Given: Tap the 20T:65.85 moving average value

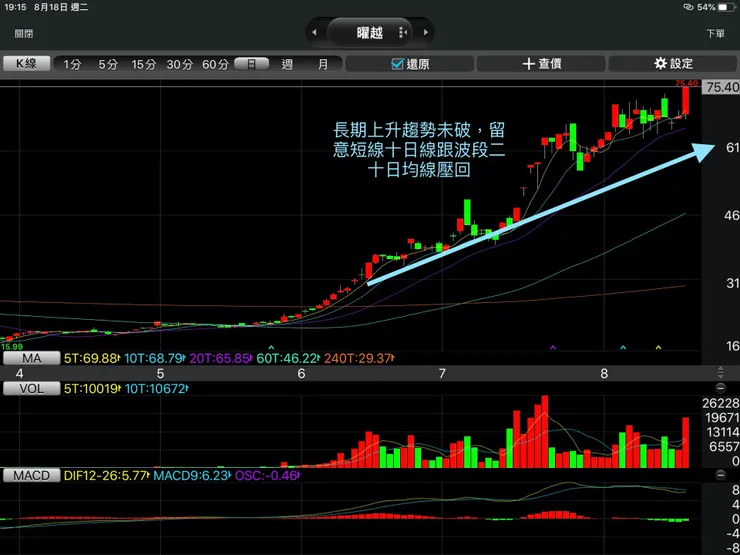Looking at the screenshot, I should [221, 358].
